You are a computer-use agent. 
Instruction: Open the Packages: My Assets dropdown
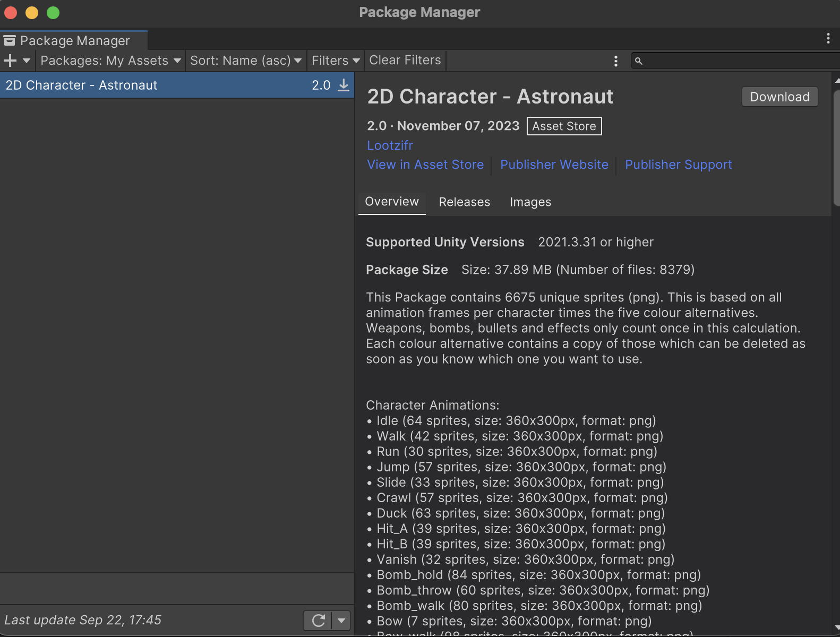pos(110,61)
